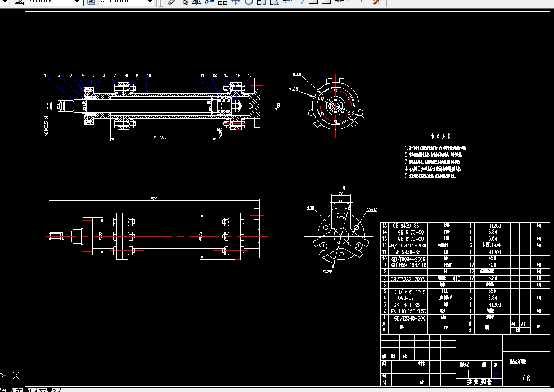Select the Array tool icon
Screen dimensions: 554x392
coord(222,2)
